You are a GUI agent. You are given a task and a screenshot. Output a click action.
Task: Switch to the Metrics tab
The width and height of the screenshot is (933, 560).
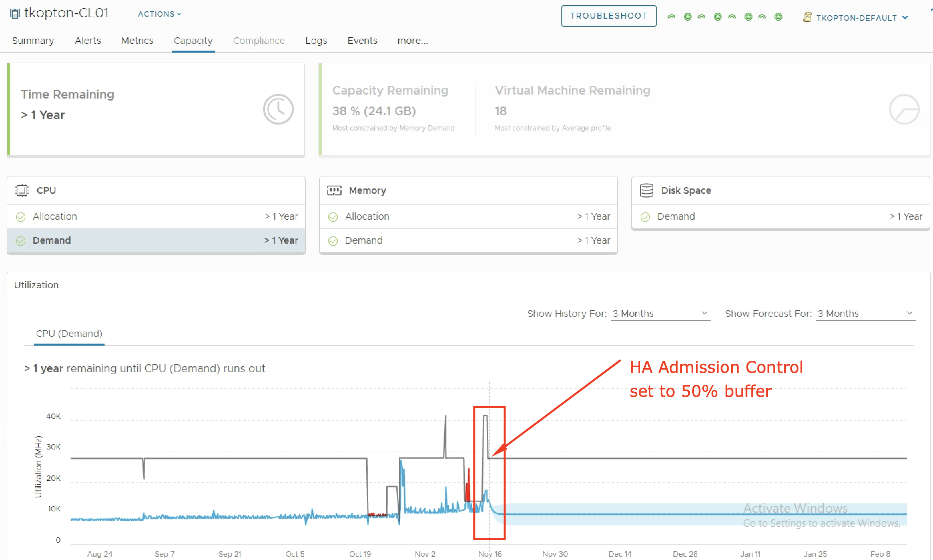pyautogui.click(x=137, y=40)
